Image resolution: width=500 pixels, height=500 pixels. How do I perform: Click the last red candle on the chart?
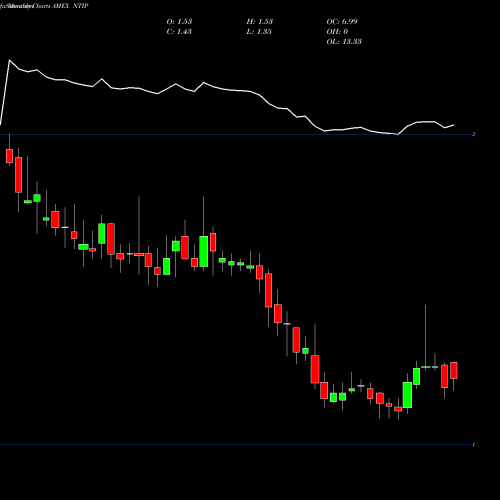454,370
